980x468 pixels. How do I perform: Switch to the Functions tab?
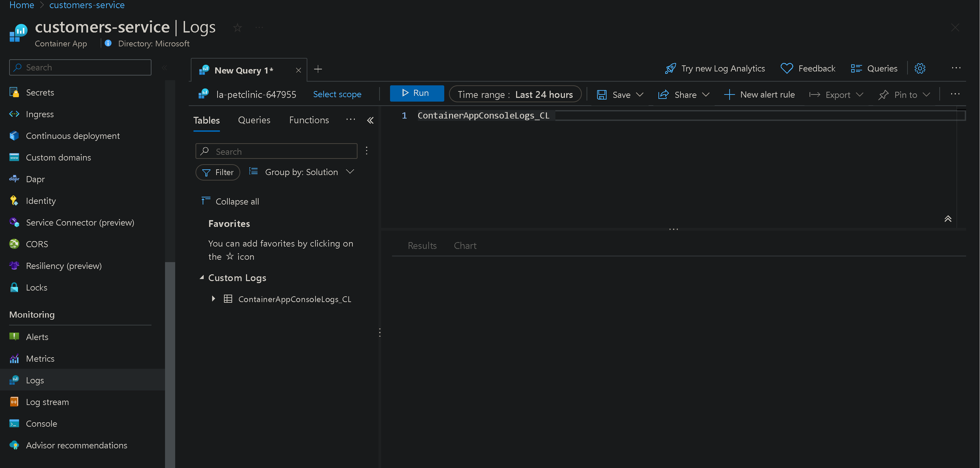click(x=309, y=120)
